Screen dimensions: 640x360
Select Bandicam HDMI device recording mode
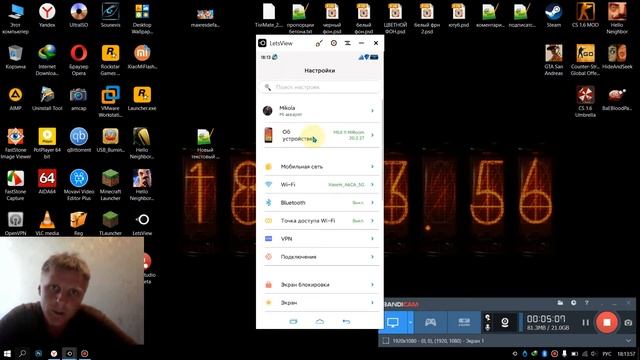(x=464, y=322)
